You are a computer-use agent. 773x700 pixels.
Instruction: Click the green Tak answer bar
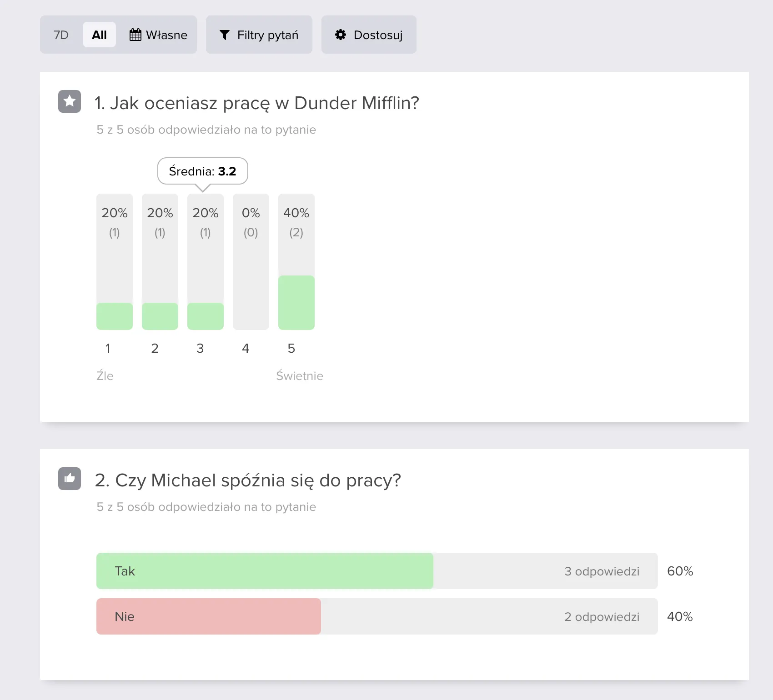(x=265, y=571)
